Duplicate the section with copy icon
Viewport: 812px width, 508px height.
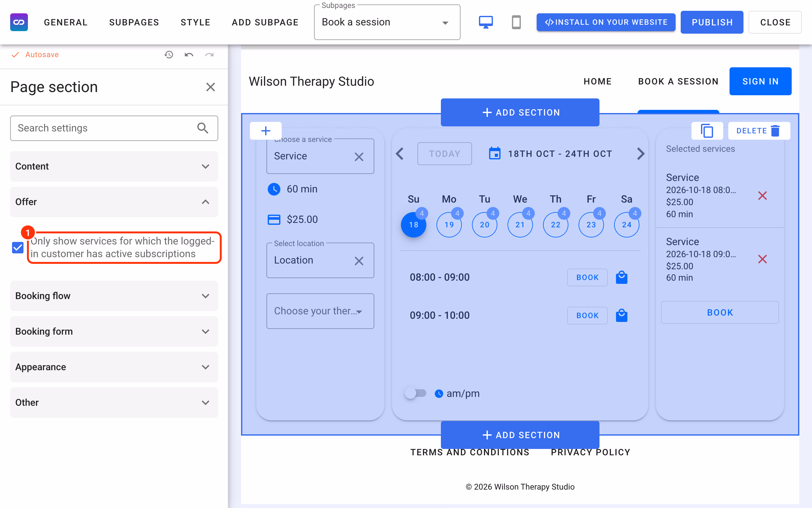click(707, 131)
